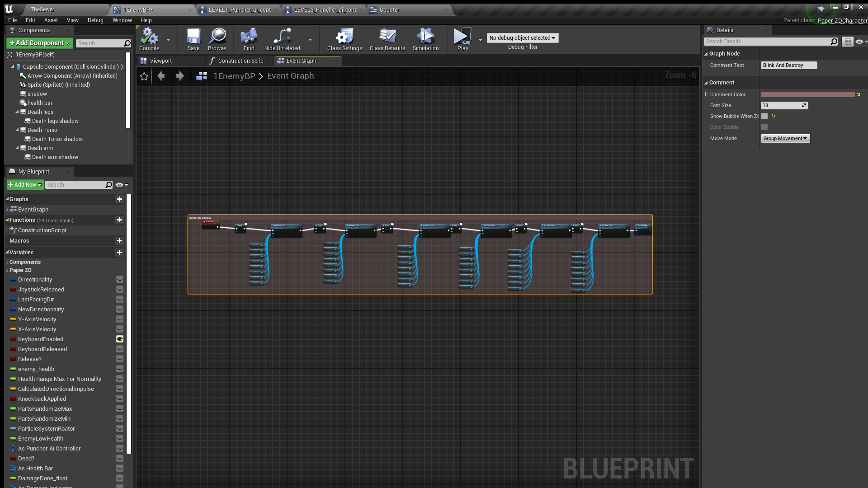Open Browse in content browser
Screen dimensions: 868x488
[217, 36]
